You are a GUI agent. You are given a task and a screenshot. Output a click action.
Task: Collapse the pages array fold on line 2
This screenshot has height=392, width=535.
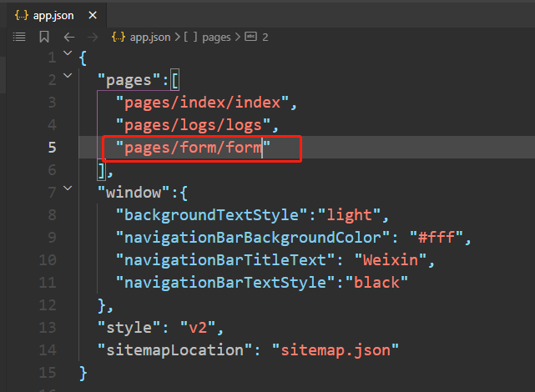pos(68,76)
